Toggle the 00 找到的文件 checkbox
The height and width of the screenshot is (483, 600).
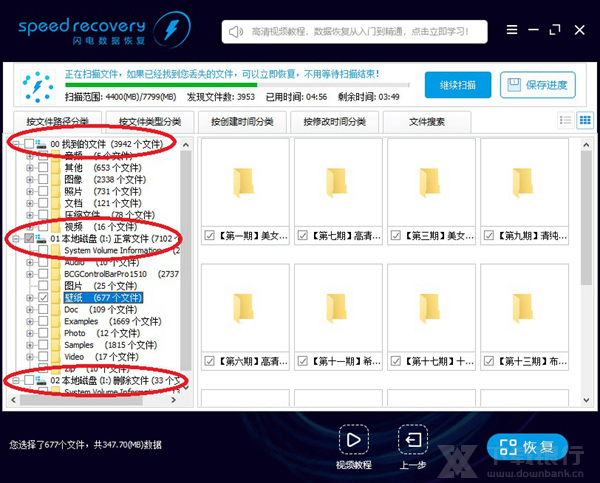point(29,144)
